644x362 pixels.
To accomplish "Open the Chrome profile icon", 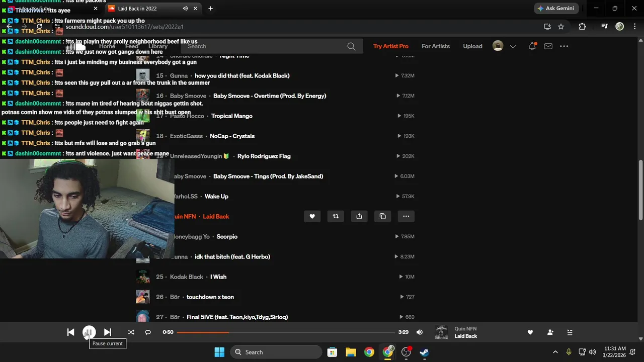I will click(x=620, y=27).
